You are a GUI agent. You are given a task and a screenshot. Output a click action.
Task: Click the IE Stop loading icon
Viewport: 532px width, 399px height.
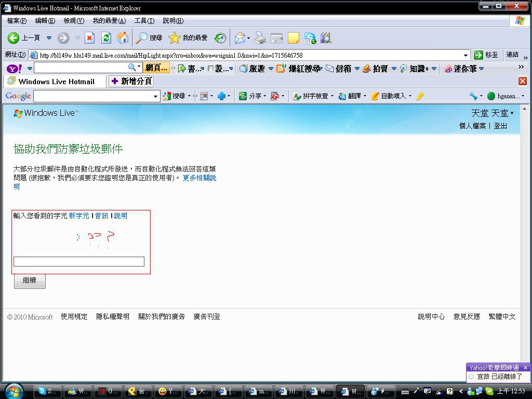90,38
